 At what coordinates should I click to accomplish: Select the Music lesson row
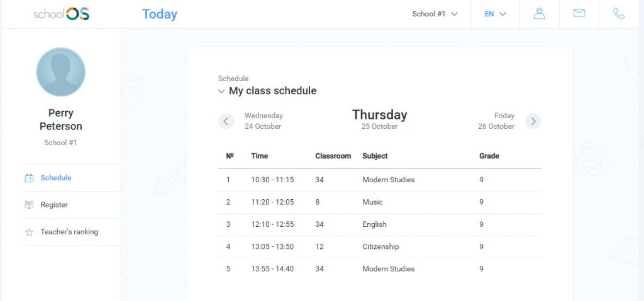[x=379, y=202]
